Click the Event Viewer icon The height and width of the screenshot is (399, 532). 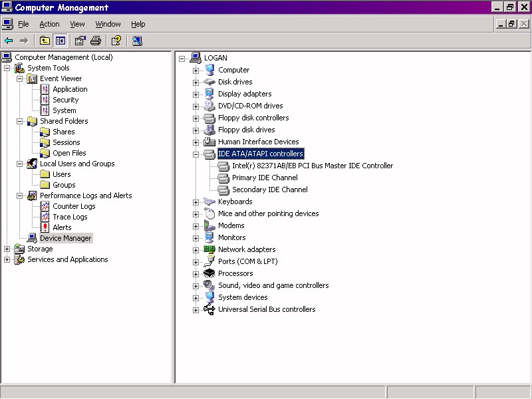(32, 78)
